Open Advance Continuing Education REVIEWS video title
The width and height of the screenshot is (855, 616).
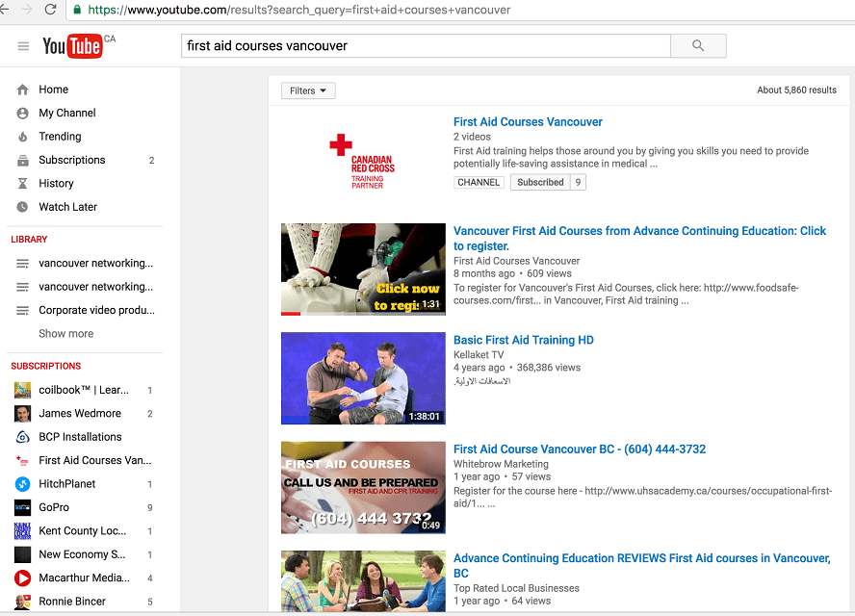pyautogui.click(x=642, y=565)
